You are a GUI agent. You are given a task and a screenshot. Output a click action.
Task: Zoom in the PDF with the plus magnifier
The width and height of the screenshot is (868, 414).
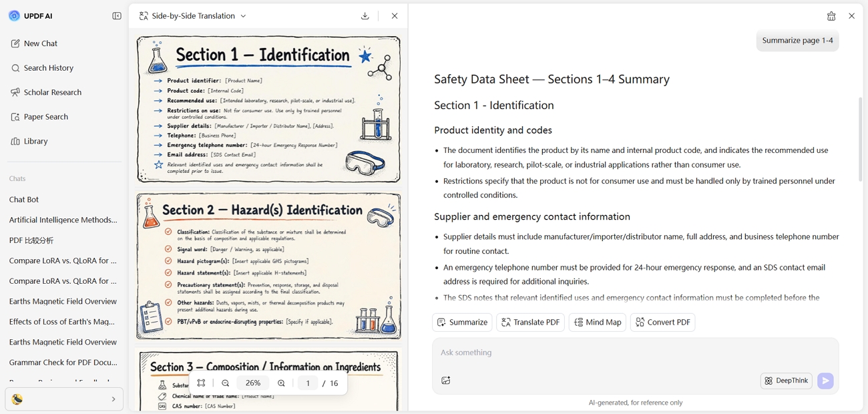click(281, 383)
